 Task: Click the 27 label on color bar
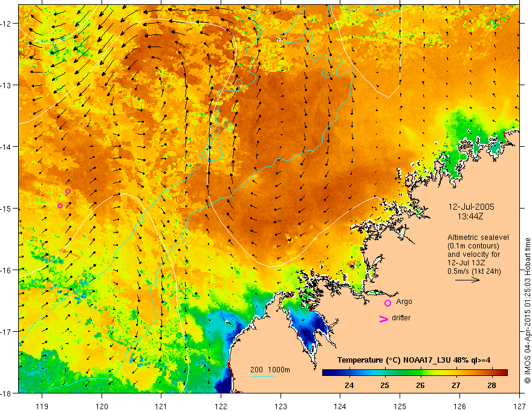point(456,385)
